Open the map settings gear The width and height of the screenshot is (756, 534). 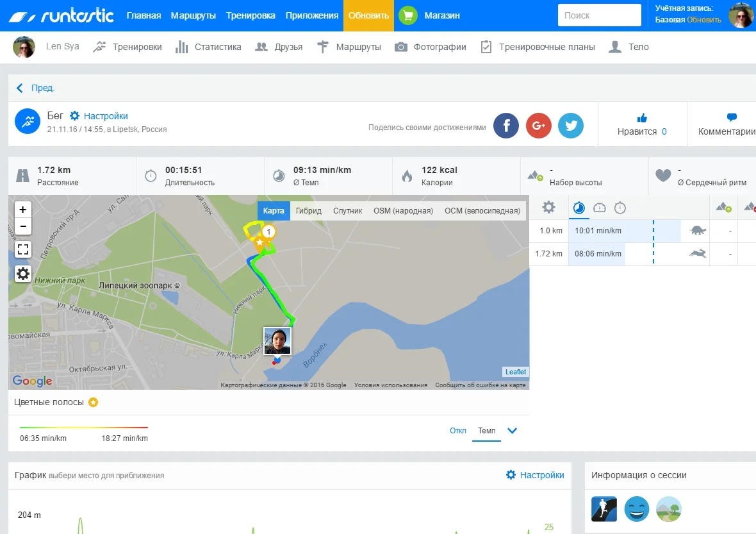(23, 274)
